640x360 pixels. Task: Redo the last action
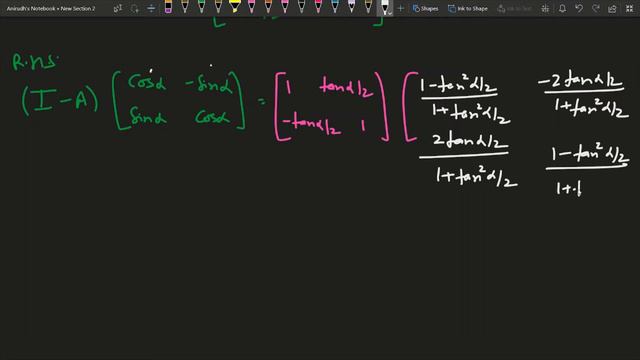tap(596, 8)
